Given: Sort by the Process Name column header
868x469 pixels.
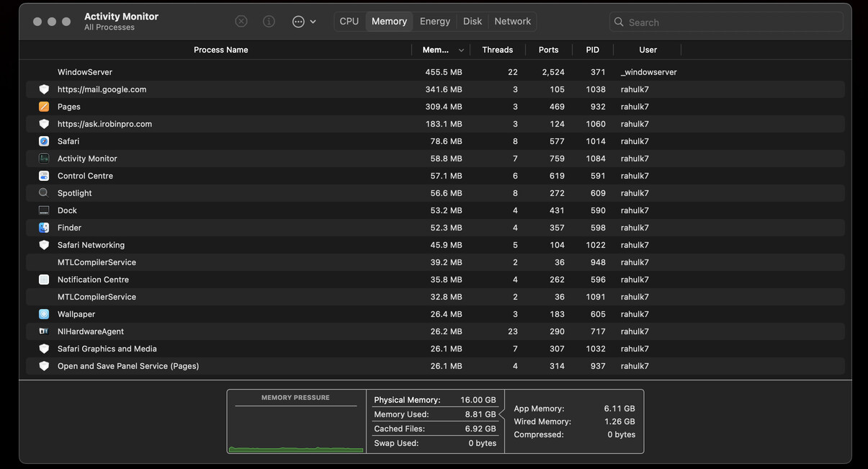Looking at the screenshot, I should (x=221, y=50).
